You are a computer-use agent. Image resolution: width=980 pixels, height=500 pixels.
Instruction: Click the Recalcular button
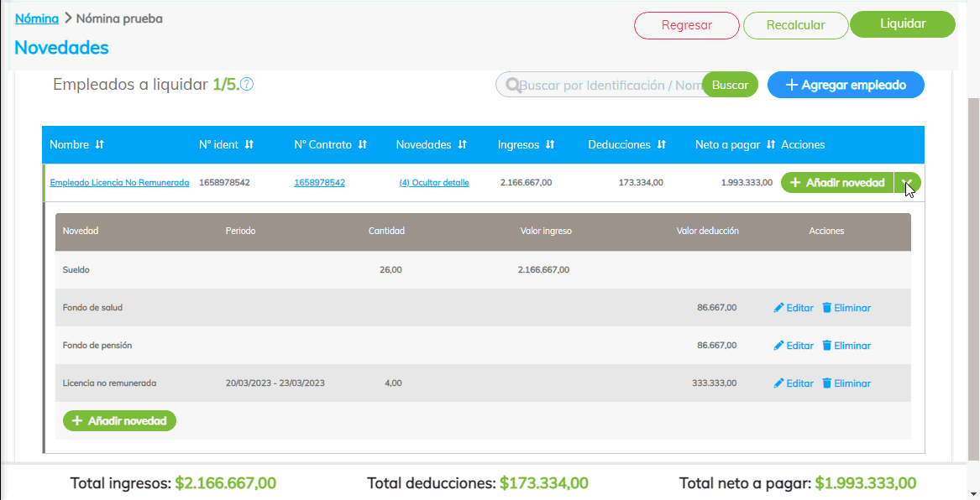(795, 25)
